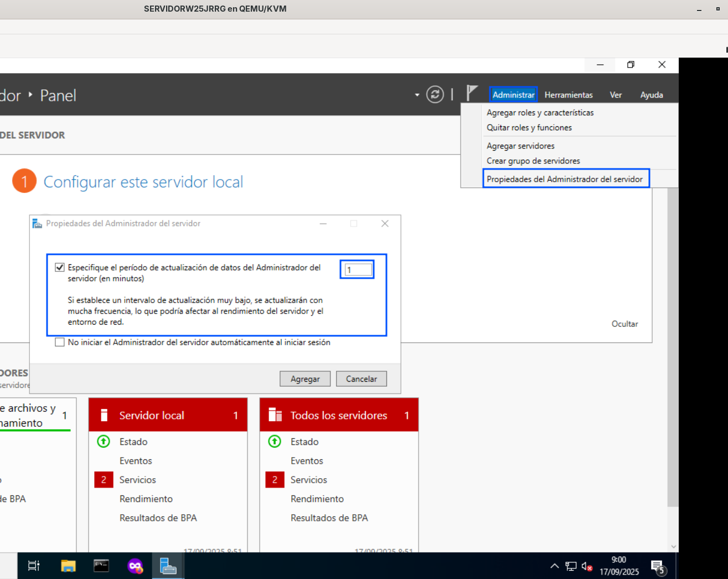Image resolution: width=728 pixels, height=579 pixels.
Task: Click the Agregar button in the dialog
Action: [305, 379]
